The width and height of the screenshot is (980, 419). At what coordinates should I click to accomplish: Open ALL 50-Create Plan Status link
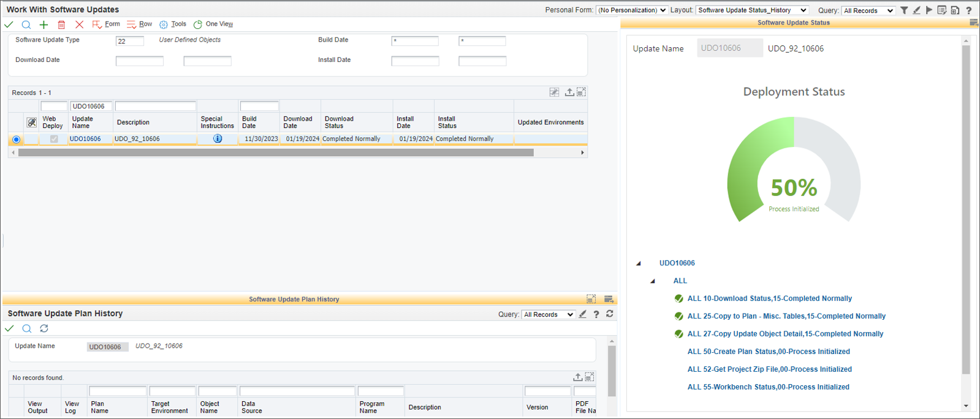[769, 352]
